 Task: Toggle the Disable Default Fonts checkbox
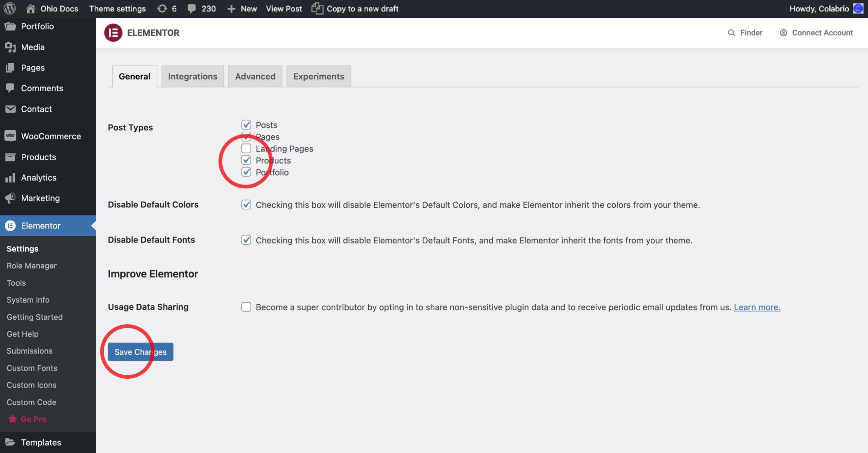pos(246,240)
